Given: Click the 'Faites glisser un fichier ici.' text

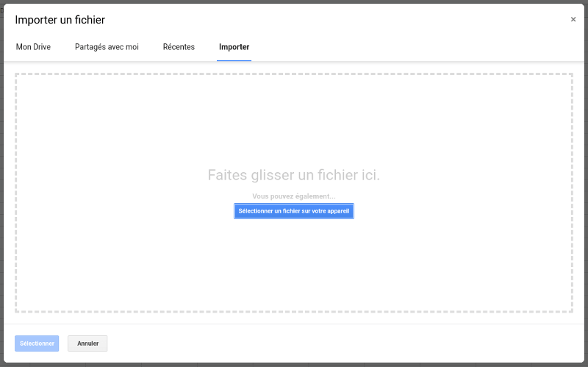Looking at the screenshot, I should pyautogui.click(x=294, y=175).
